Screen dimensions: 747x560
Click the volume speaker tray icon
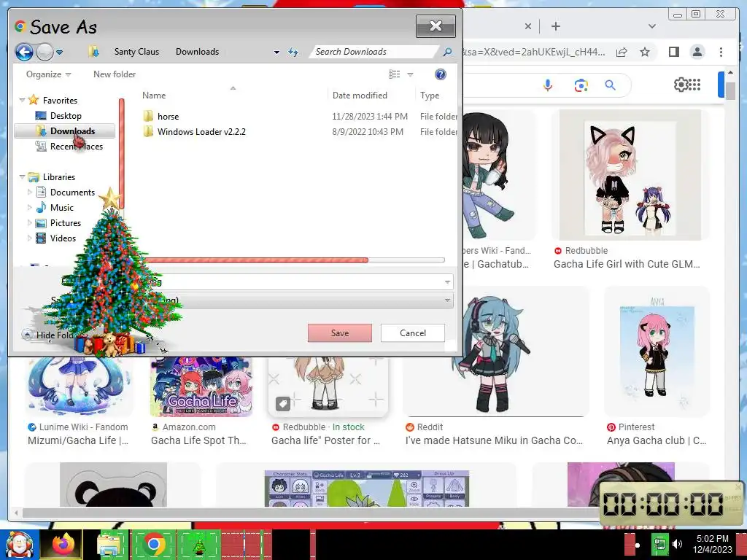(677, 544)
